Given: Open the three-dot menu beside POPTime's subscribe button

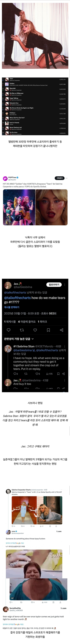Looking at the screenshot, I should (x=66, y=178).
